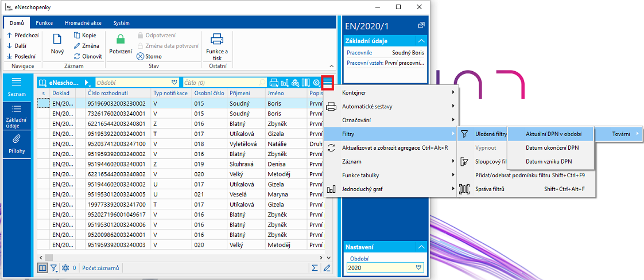Viewport: 644px width, 280px height.
Task: Click the aggregation cubes icon in table toolbar
Action: point(295,83)
